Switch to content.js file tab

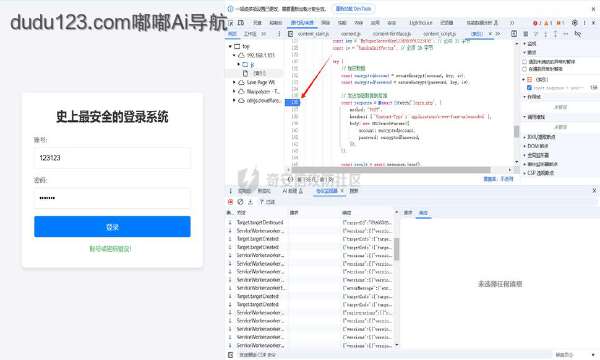351,34
